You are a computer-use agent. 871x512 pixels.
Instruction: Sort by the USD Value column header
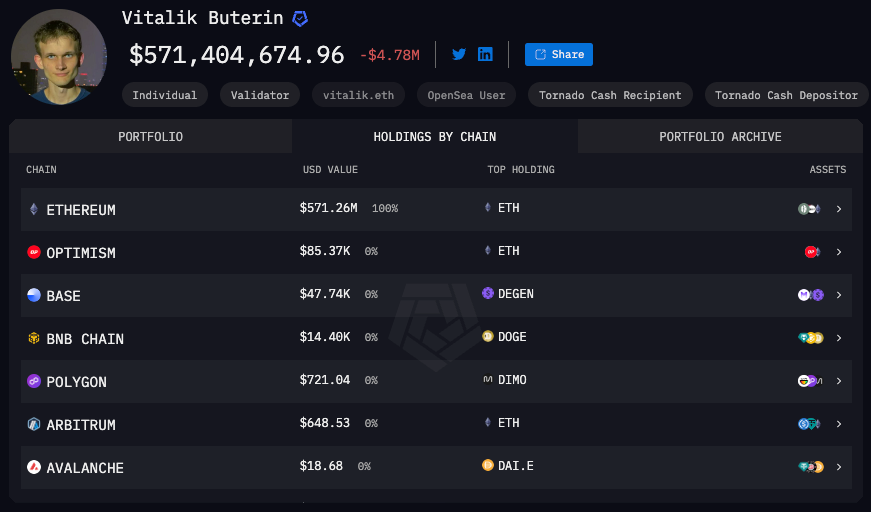point(330,170)
